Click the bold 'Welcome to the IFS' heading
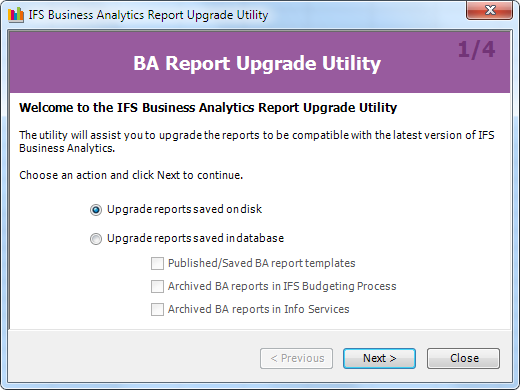Image resolution: width=520 pixels, height=390 pixels. point(208,108)
